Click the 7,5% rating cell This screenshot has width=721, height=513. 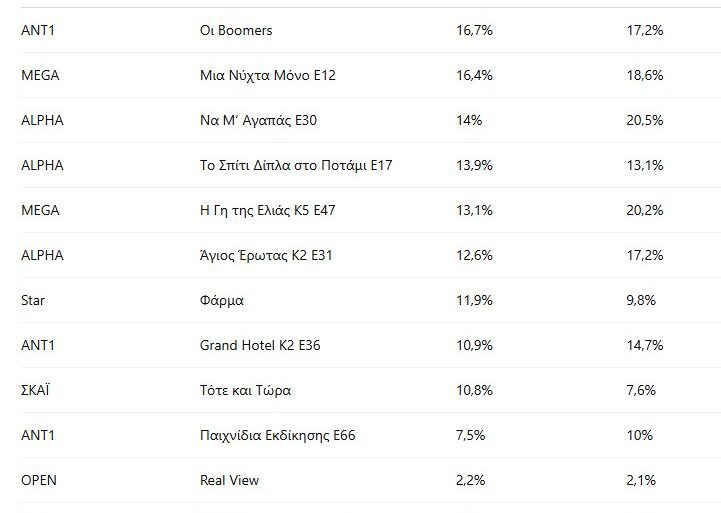(x=470, y=435)
